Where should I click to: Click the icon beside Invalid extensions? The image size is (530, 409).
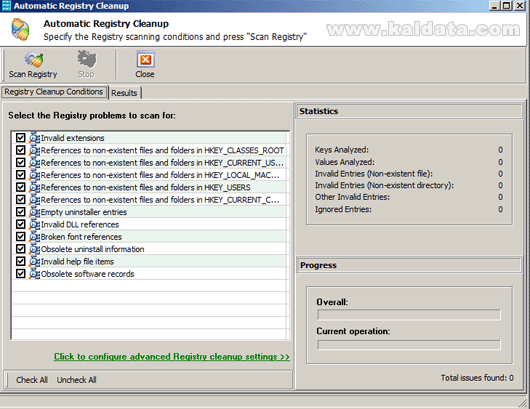coord(34,138)
